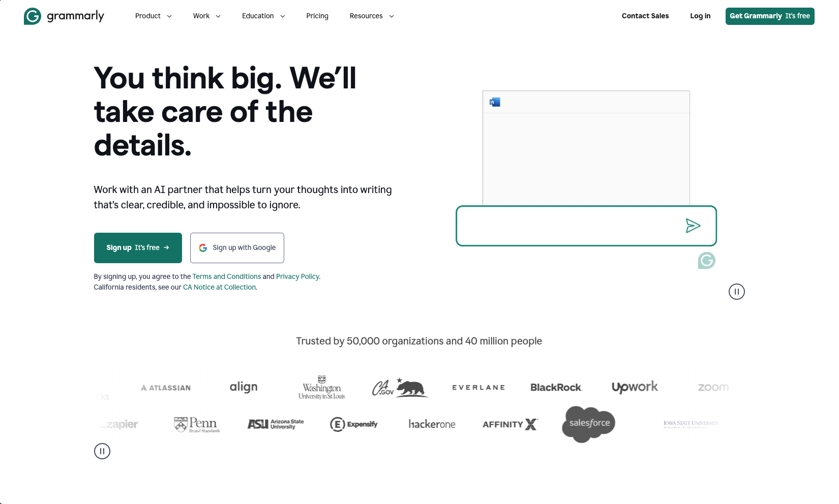The height and width of the screenshot is (504, 839).
Task: Open the Resources dropdown menu
Action: coord(372,16)
